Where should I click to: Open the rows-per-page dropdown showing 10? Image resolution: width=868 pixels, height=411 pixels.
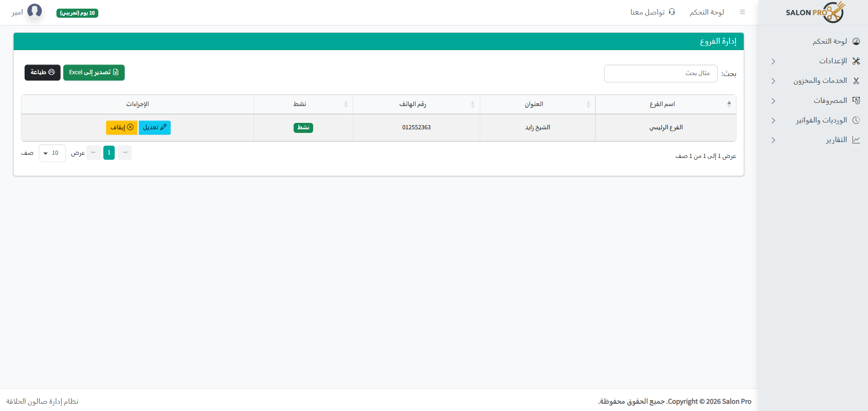pyautogui.click(x=51, y=153)
